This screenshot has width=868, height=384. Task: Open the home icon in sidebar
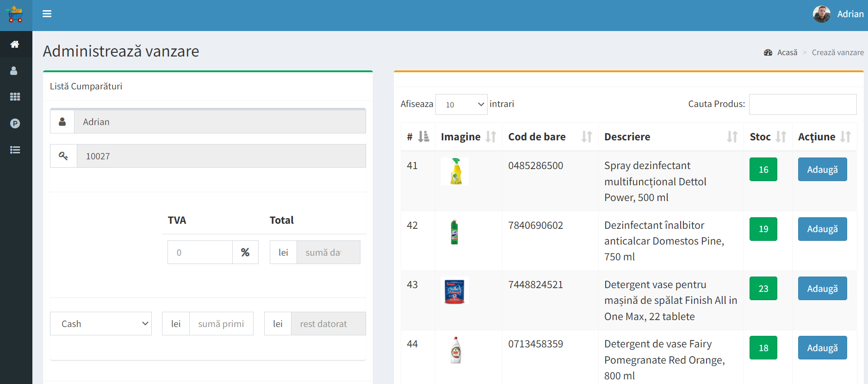15,44
